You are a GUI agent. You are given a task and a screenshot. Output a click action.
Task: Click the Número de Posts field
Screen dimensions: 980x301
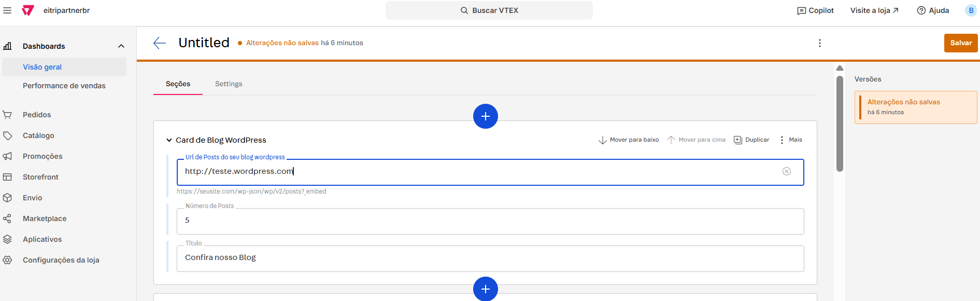tap(490, 221)
